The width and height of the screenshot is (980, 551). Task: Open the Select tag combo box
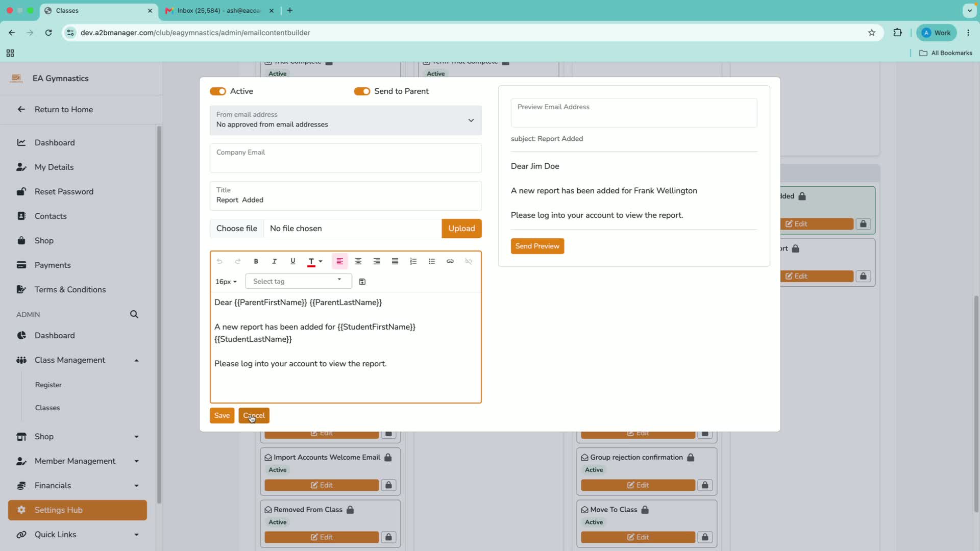point(299,281)
